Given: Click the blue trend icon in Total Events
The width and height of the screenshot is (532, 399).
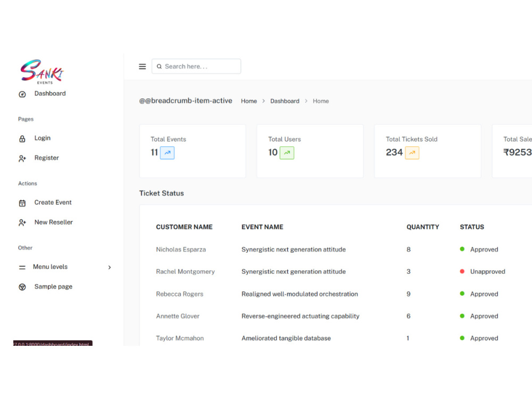Looking at the screenshot, I should click(167, 153).
